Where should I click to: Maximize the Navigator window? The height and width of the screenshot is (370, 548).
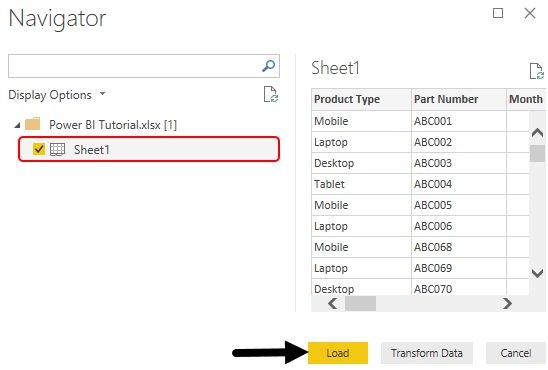click(x=498, y=13)
